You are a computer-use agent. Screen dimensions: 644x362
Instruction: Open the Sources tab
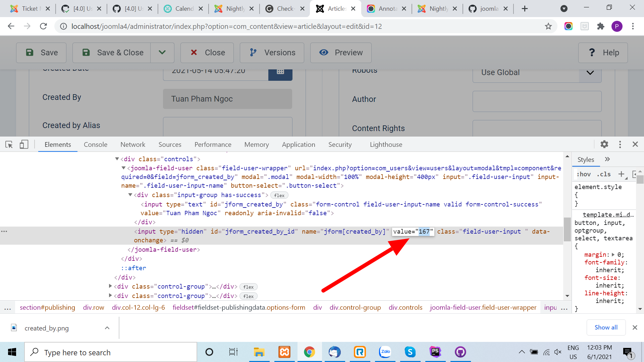tap(170, 144)
